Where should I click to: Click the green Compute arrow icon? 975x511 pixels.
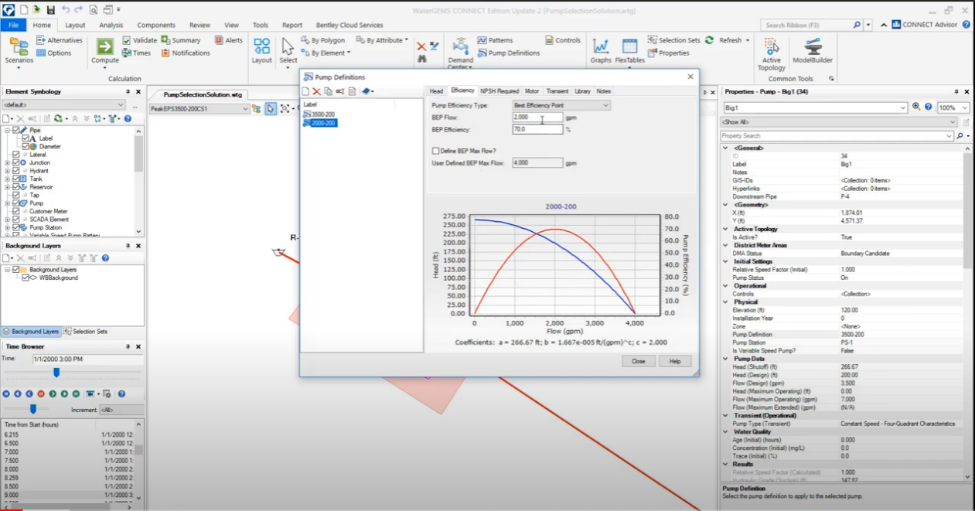(104, 46)
